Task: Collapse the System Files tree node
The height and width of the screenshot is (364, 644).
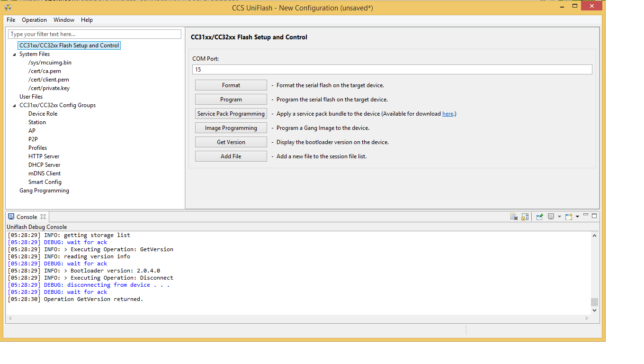Action: [x=14, y=55]
